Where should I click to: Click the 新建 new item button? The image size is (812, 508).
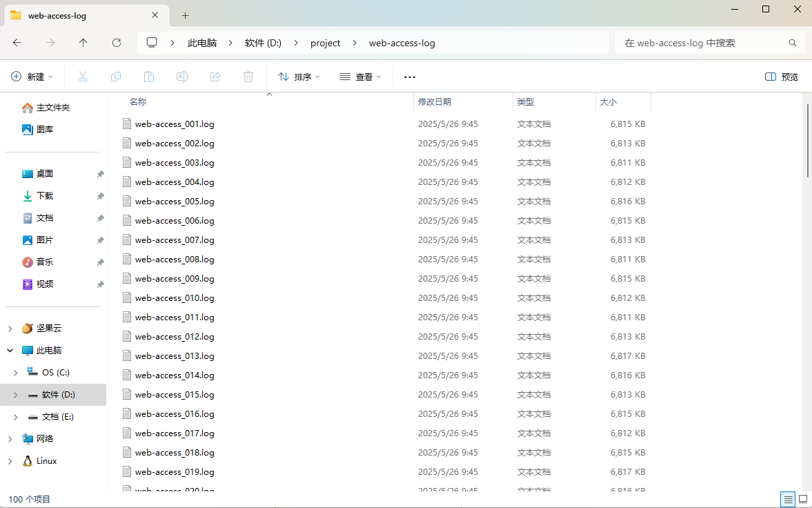(32, 77)
